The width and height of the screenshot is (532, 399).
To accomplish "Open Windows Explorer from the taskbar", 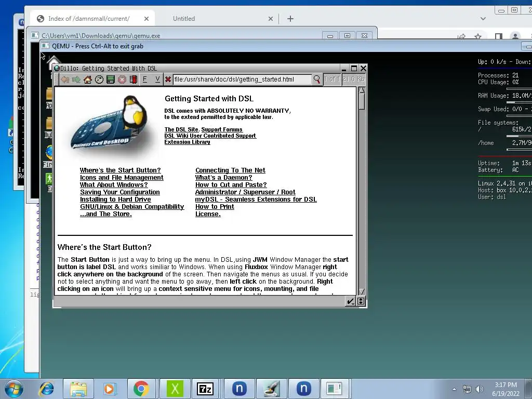I will (x=78, y=389).
